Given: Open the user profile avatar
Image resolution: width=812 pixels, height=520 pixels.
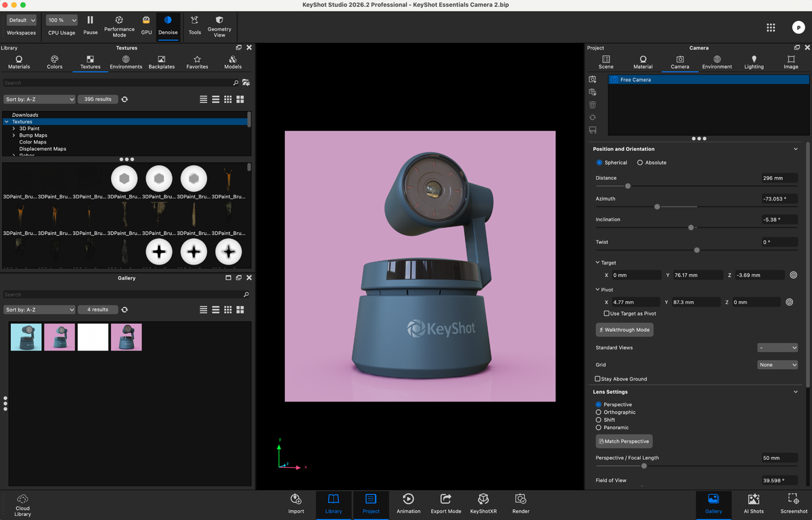Looking at the screenshot, I should coord(798,28).
